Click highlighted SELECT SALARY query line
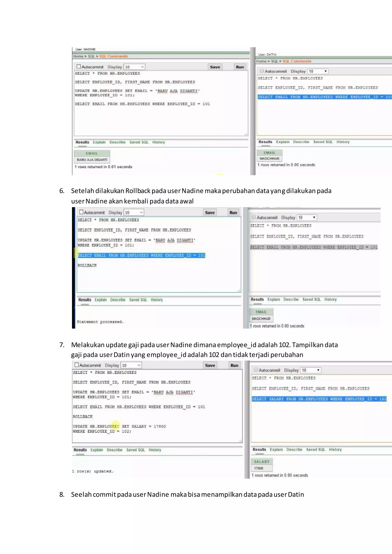392x554 pixels. tap(319, 399)
